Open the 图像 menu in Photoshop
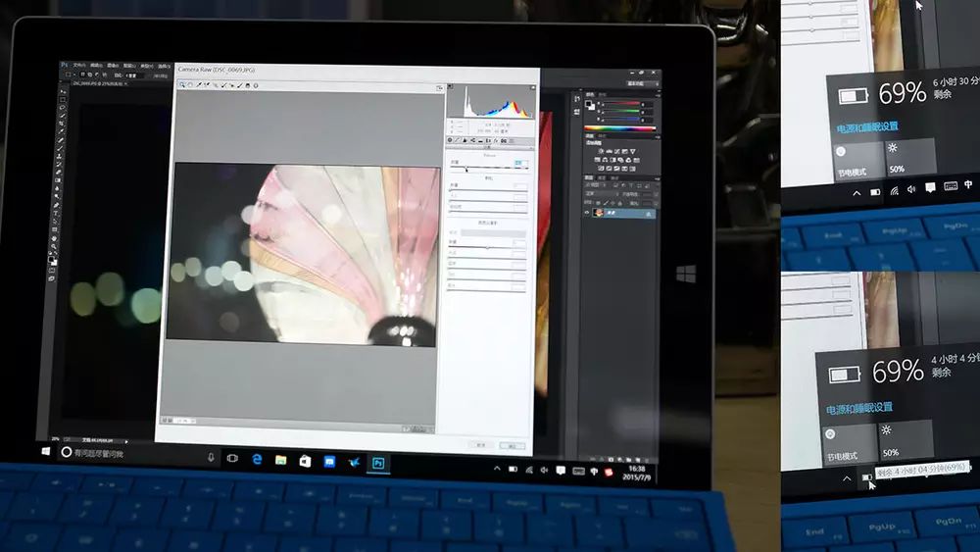The width and height of the screenshot is (980, 552). (112, 65)
